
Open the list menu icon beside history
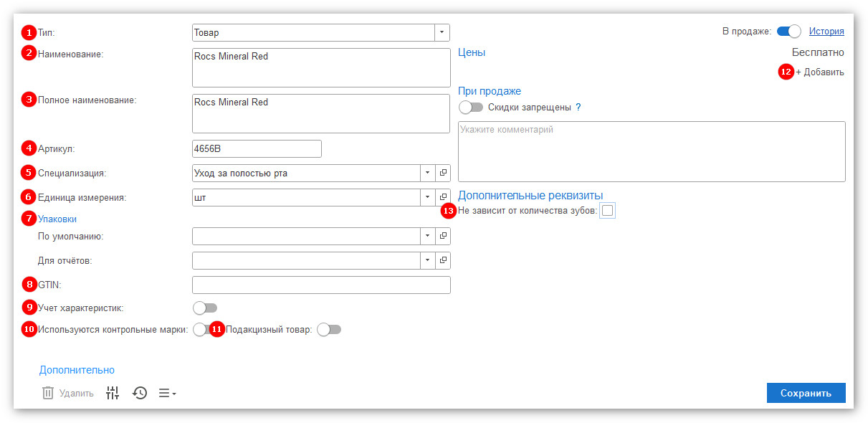point(167,393)
